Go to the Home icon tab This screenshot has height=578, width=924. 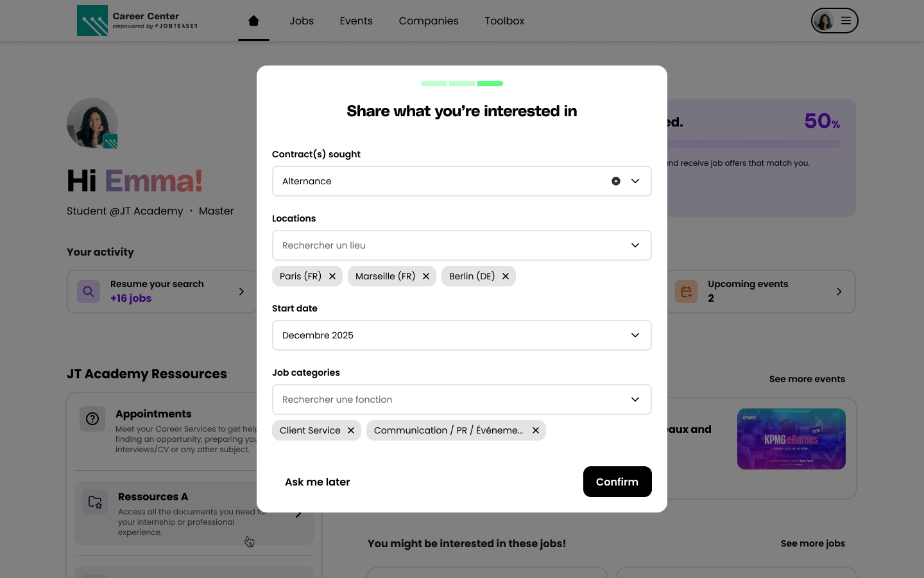point(253,21)
